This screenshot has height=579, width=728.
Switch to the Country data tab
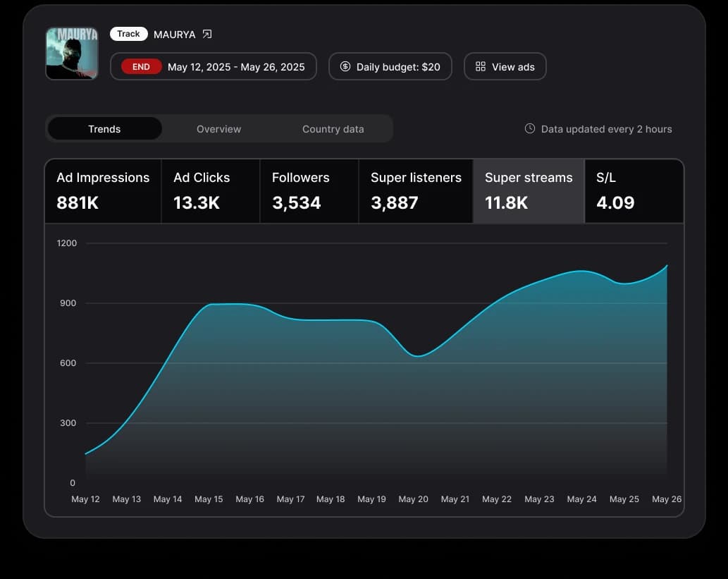(333, 128)
